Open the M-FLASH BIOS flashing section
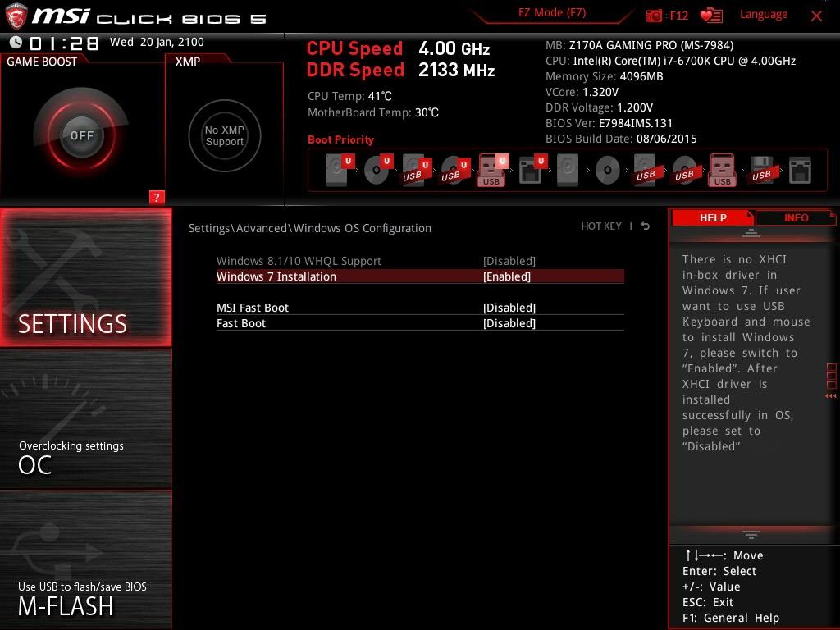Viewport: 840px width, 630px height. point(85,559)
